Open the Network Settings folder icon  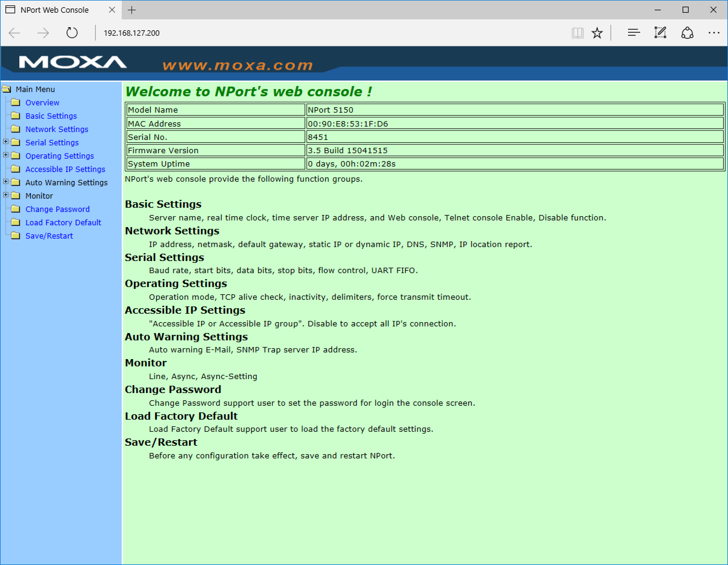(15, 129)
